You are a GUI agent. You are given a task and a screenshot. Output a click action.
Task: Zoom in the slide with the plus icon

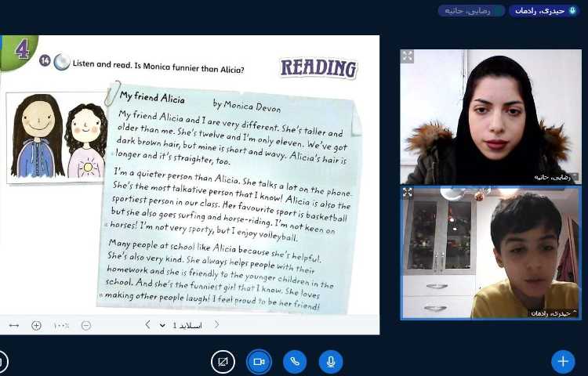click(x=36, y=325)
